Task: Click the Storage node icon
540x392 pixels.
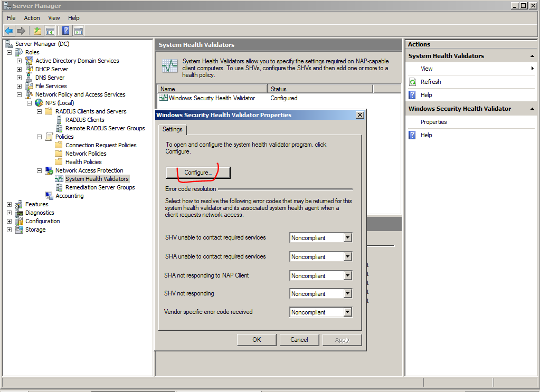Action: click(x=19, y=230)
